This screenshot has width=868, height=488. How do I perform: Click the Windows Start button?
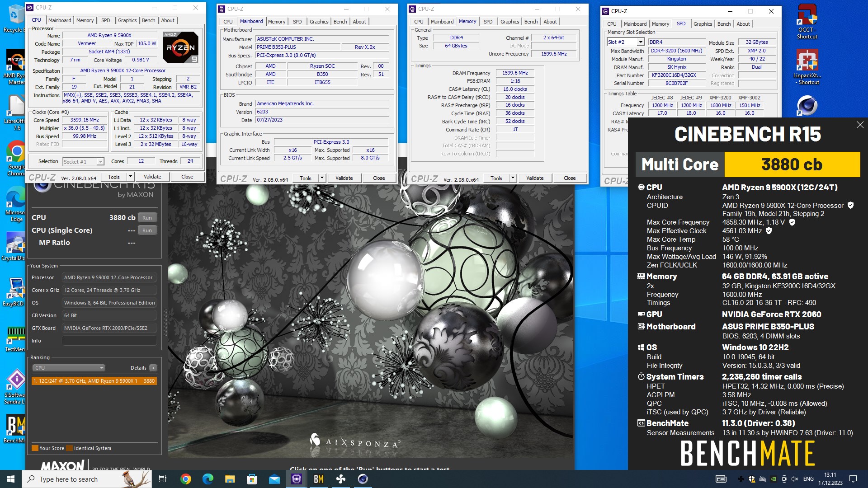[11, 479]
